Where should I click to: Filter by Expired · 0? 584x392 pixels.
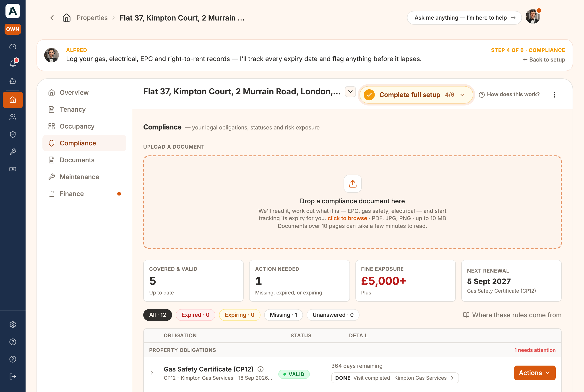[x=196, y=315]
